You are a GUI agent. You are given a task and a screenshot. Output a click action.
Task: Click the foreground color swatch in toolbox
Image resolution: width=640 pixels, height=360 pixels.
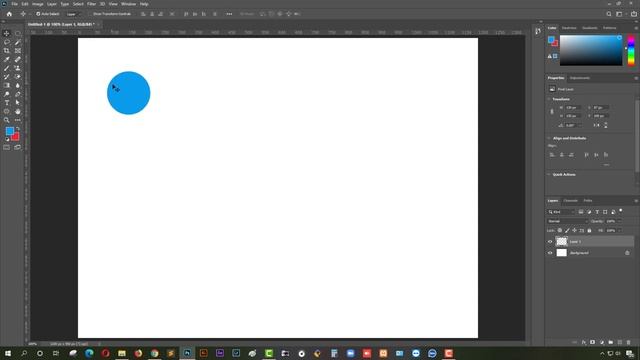pyautogui.click(x=9, y=131)
